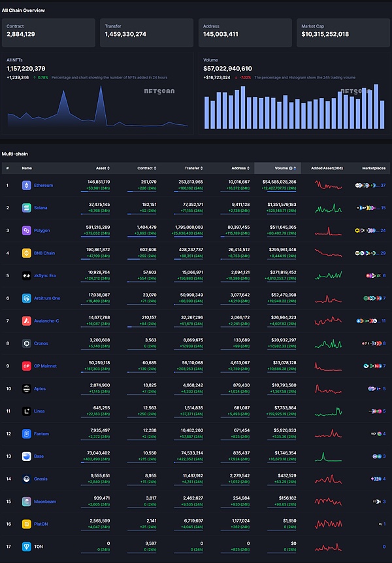The width and height of the screenshot is (392, 563).
Task: Click the info icon beside Volume header
Action: pyautogui.click(x=291, y=168)
